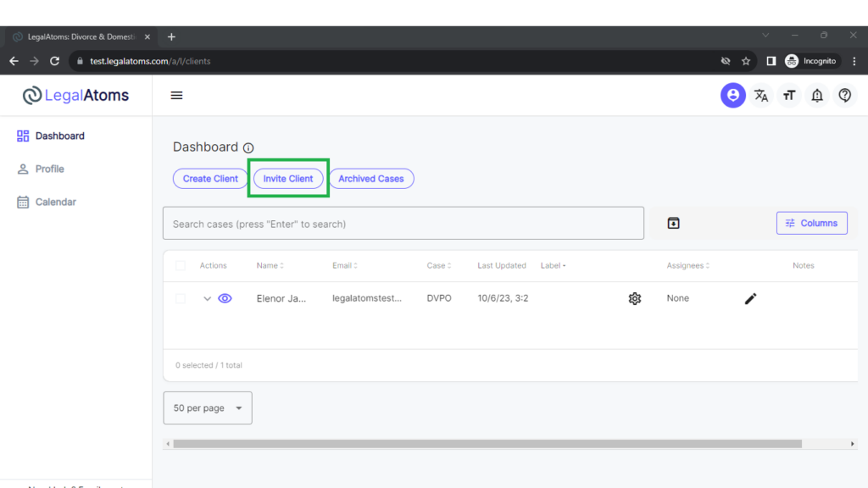Click the Incognito profile indicator

811,61
